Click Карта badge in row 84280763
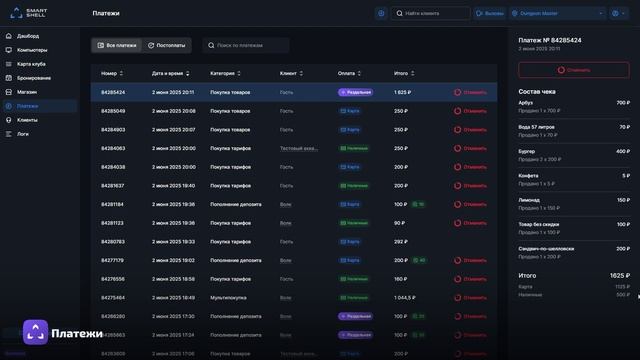 (350, 242)
